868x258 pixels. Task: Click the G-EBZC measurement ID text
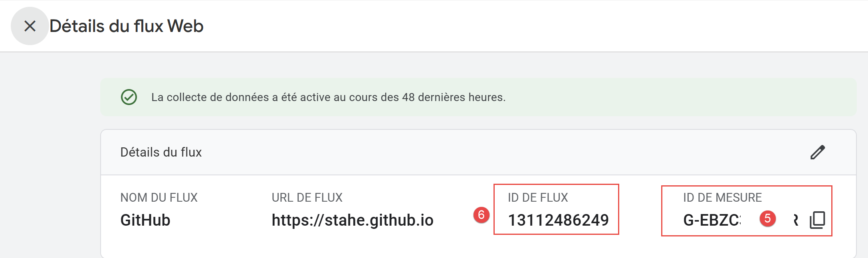(x=711, y=220)
